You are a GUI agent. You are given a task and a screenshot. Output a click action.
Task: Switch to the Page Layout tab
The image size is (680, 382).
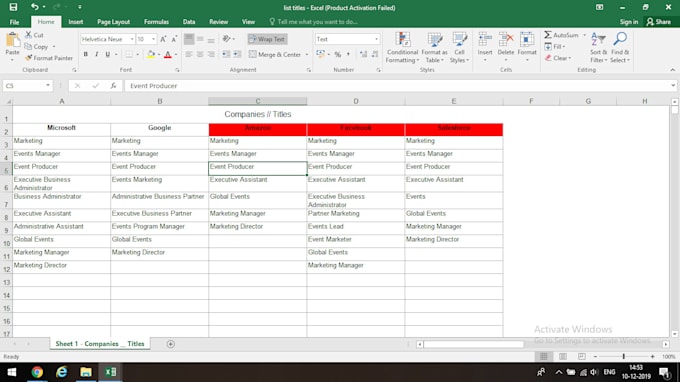click(114, 22)
